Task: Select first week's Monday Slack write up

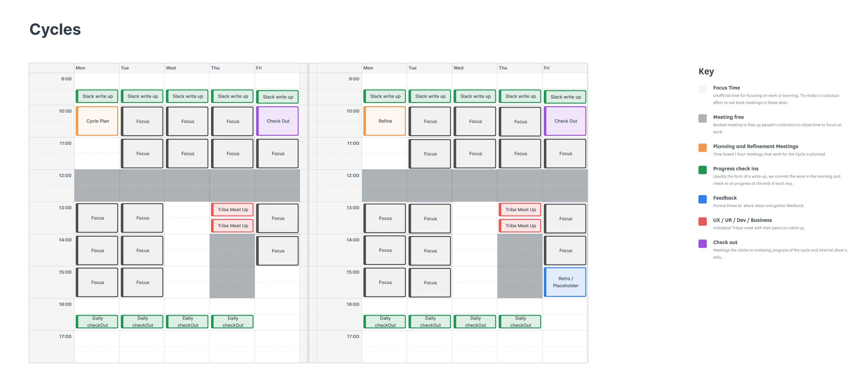Action: pyautogui.click(x=97, y=97)
